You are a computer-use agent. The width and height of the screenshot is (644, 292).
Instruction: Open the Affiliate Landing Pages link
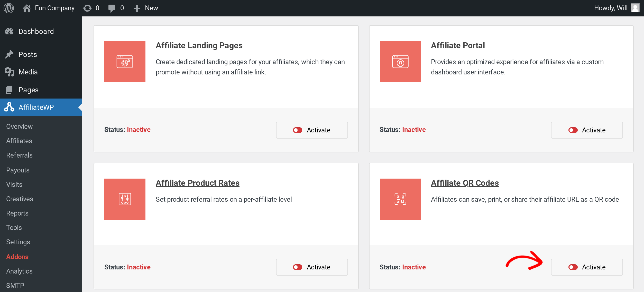(x=199, y=45)
